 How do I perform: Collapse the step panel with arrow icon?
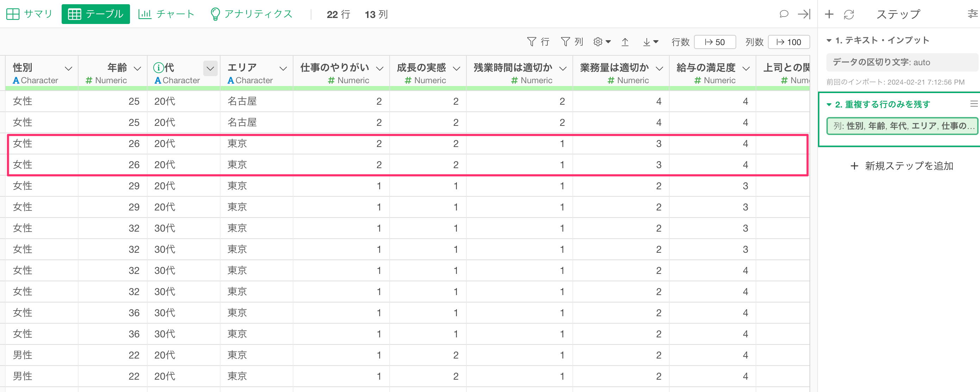804,14
